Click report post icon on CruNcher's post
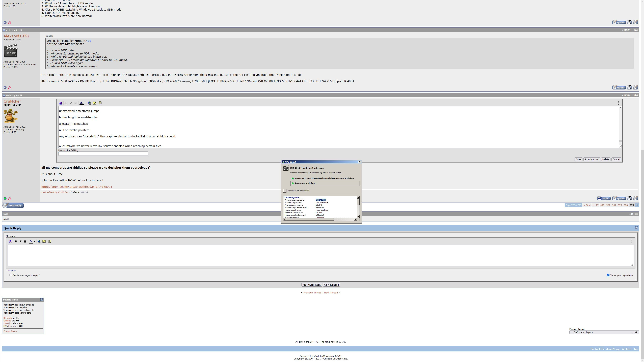 tap(10, 199)
